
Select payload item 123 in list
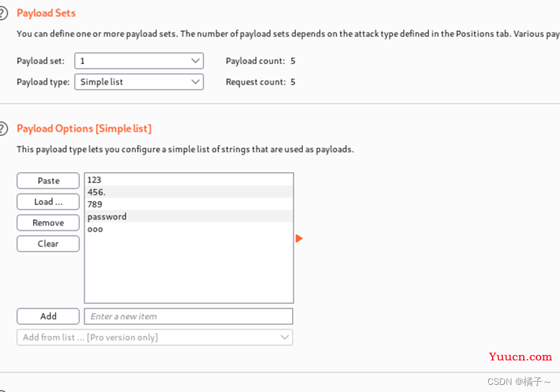tap(189, 180)
